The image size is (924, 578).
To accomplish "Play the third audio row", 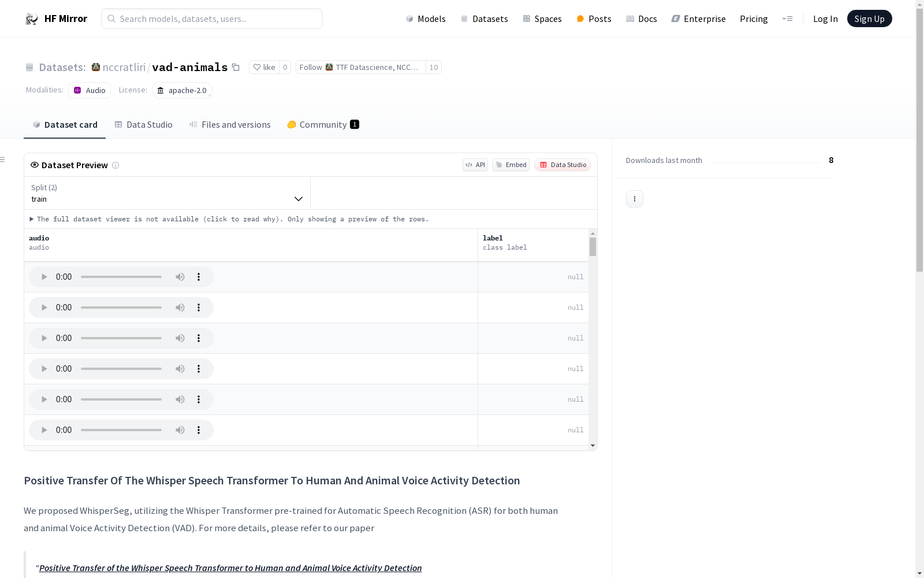I will click(44, 338).
